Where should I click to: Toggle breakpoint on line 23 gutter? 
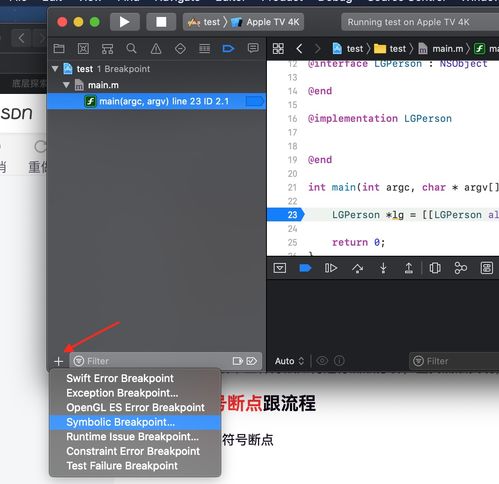(286, 215)
